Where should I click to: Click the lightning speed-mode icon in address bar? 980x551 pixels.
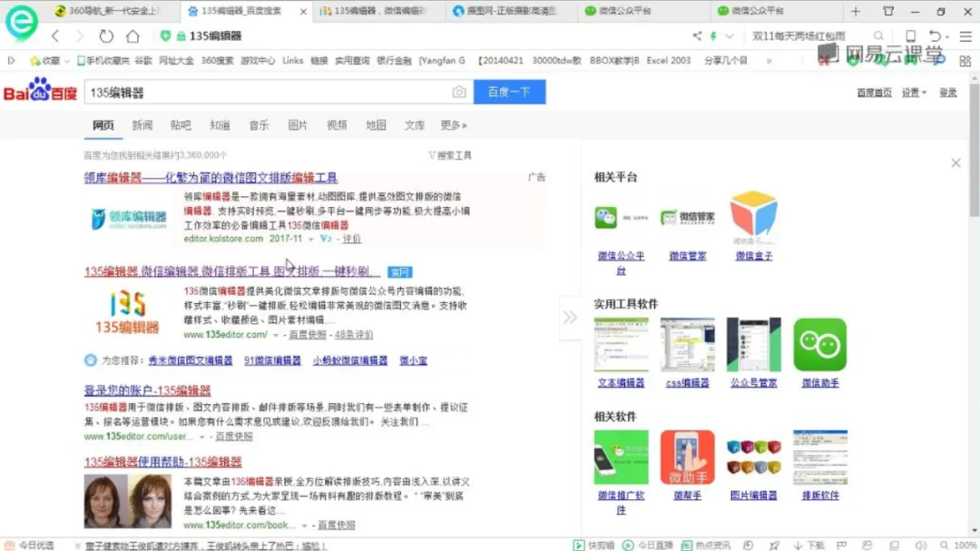(713, 36)
